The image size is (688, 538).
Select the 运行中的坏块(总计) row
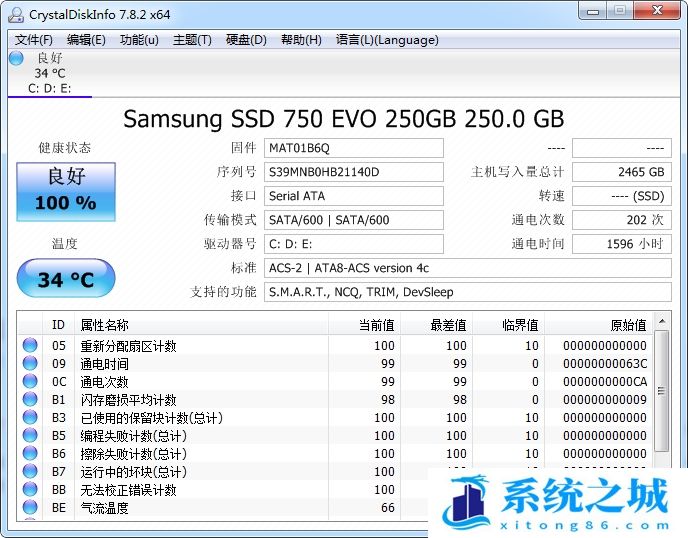pos(223,471)
